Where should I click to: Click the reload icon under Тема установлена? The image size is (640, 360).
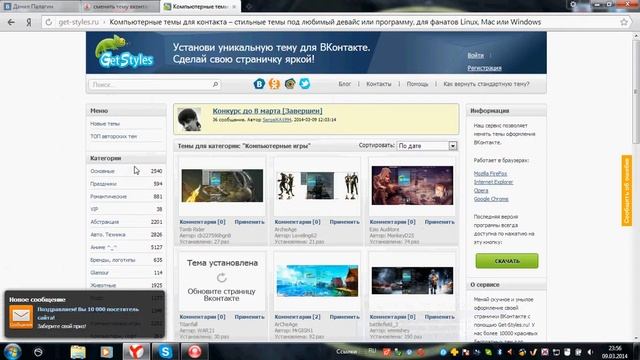pos(222,278)
